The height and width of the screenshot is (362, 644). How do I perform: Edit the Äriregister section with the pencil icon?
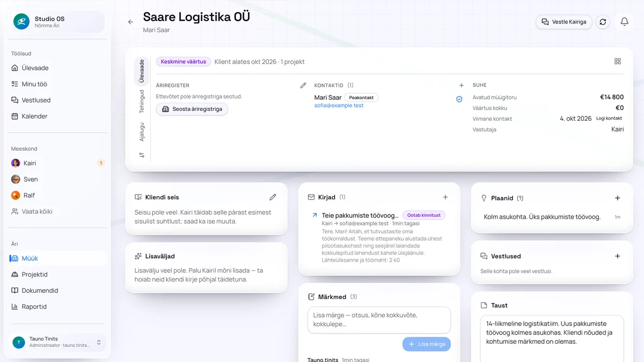pyautogui.click(x=303, y=85)
